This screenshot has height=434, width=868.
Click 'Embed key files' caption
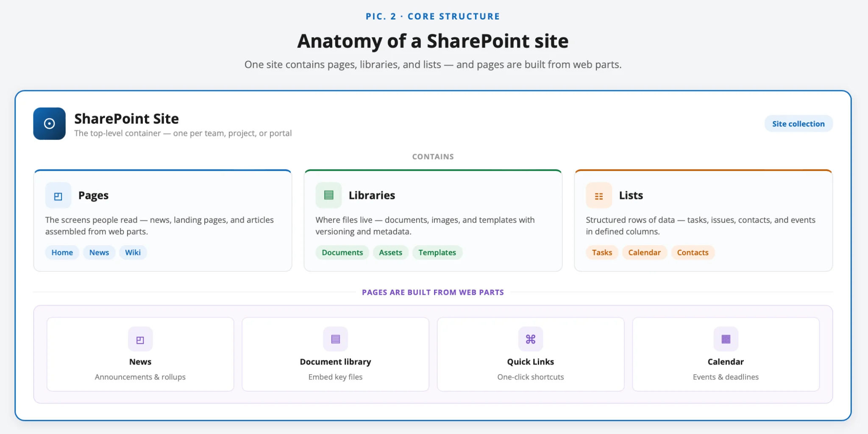(x=335, y=377)
